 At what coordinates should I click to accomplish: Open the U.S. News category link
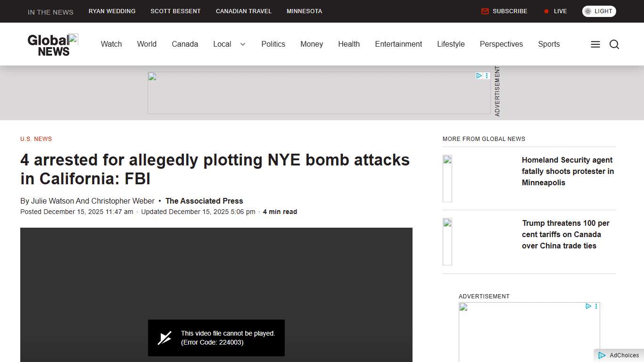36,139
